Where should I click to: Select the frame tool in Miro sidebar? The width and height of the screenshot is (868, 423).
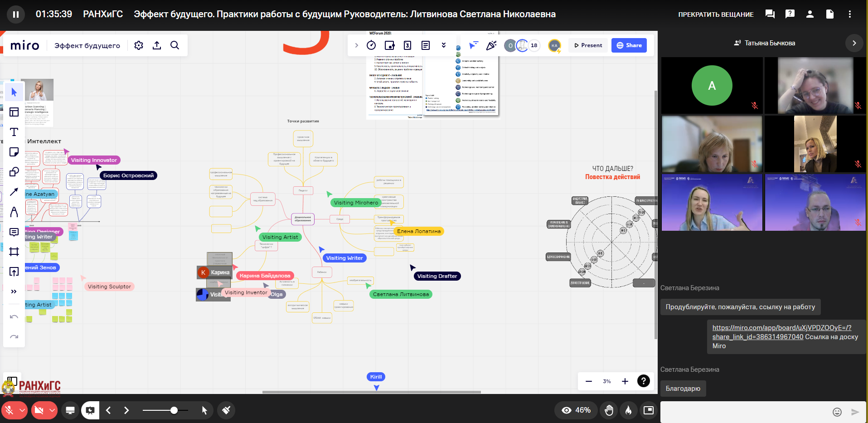14,252
